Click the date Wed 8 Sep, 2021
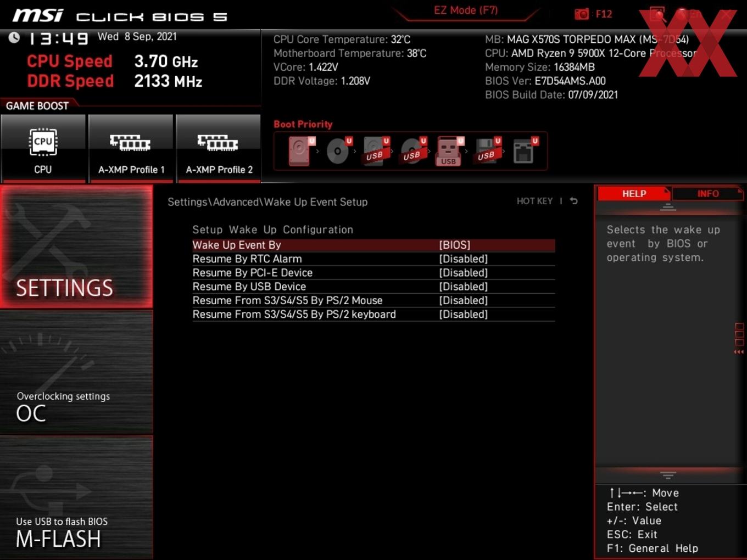The image size is (747, 560). click(x=137, y=36)
